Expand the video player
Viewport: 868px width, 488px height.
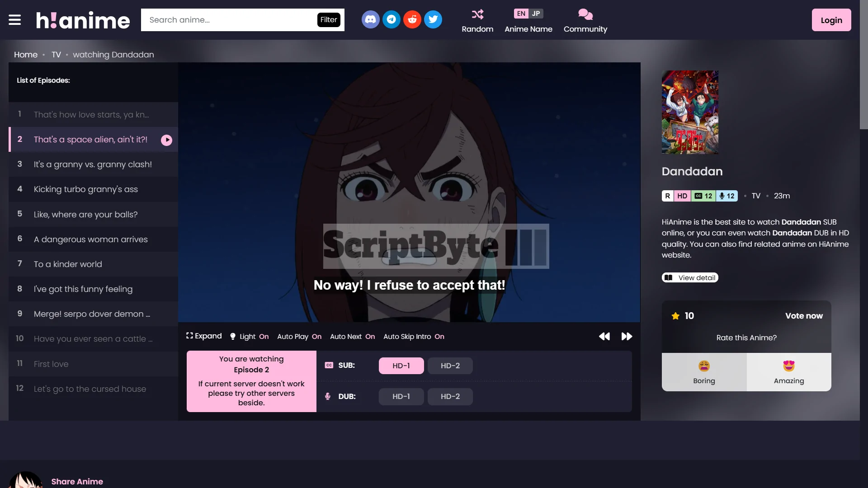pyautogui.click(x=204, y=336)
